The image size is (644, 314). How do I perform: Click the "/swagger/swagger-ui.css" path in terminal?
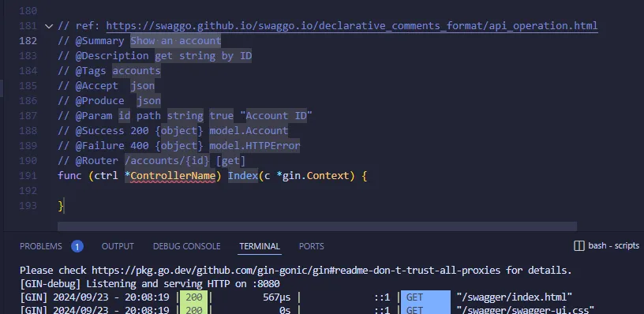point(526,309)
